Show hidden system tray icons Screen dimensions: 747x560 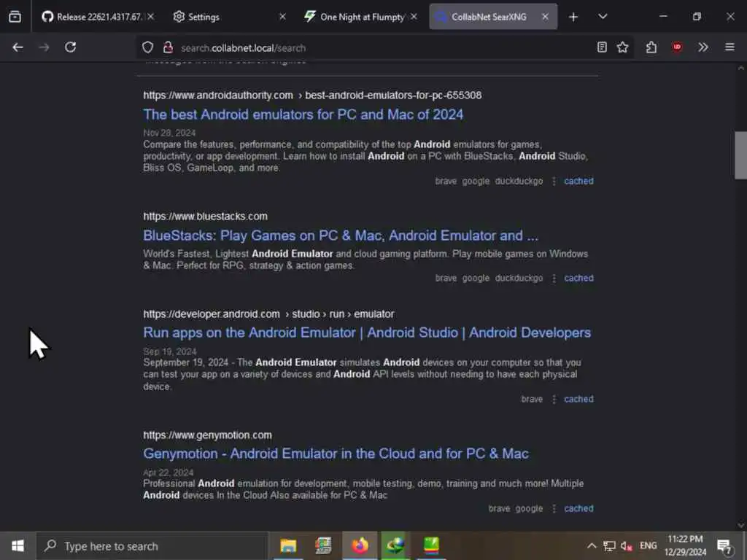point(591,545)
